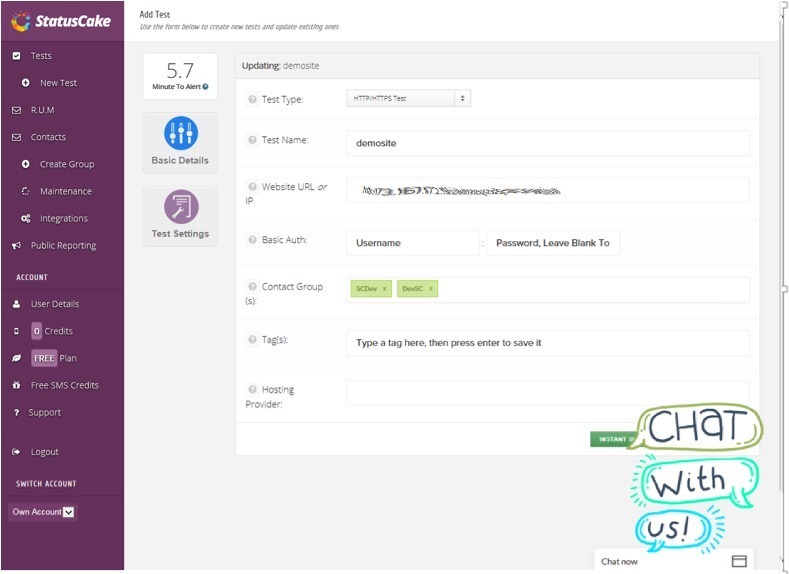
Task: Open Basic Details sliders icon
Action: click(181, 134)
